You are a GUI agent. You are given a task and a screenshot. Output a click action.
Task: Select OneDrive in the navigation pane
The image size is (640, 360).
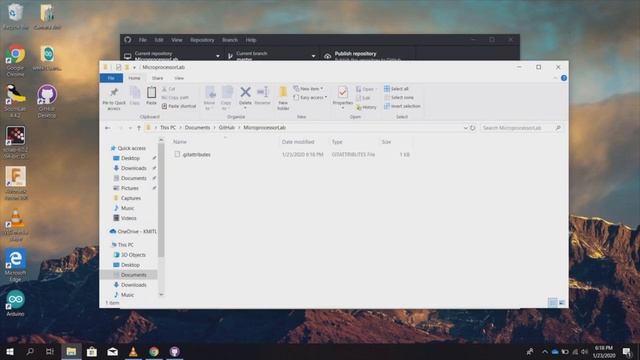[133, 231]
